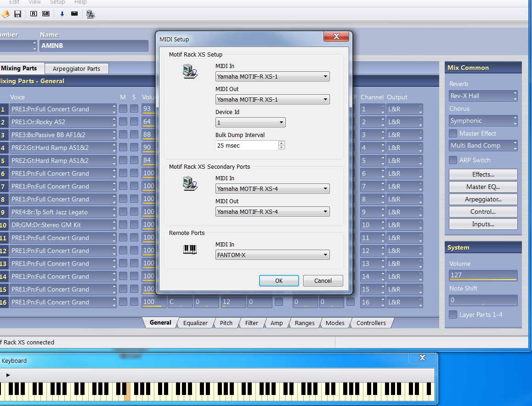This screenshot has height=406, width=532.
Task: Switch to the Amp tab
Action: point(277,323)
